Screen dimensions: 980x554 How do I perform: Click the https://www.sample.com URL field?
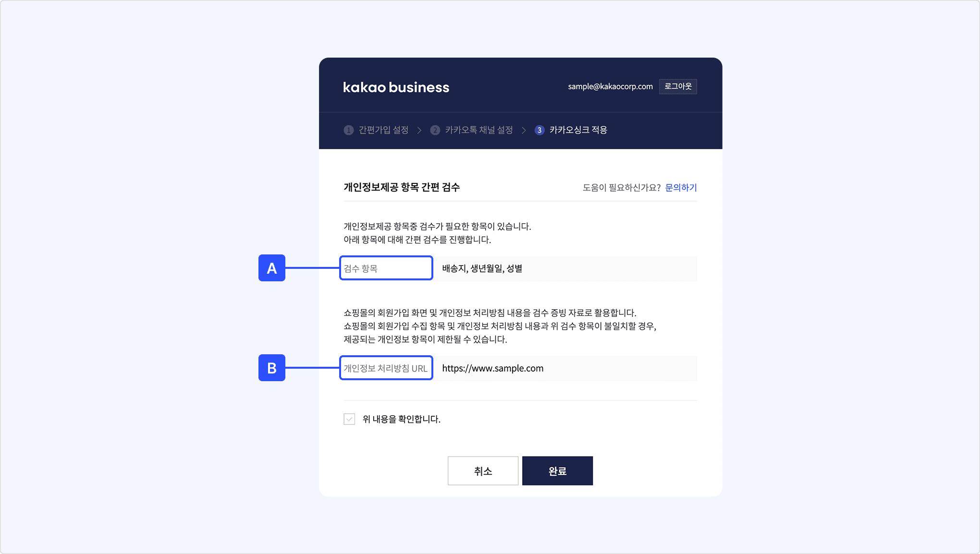click(565, 368)
